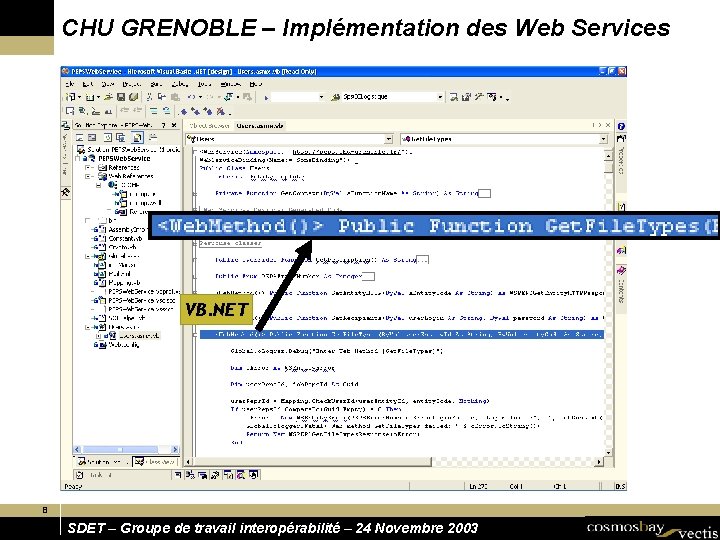Click the editor horizontal scrollbar left arrow

coord(188,461)
